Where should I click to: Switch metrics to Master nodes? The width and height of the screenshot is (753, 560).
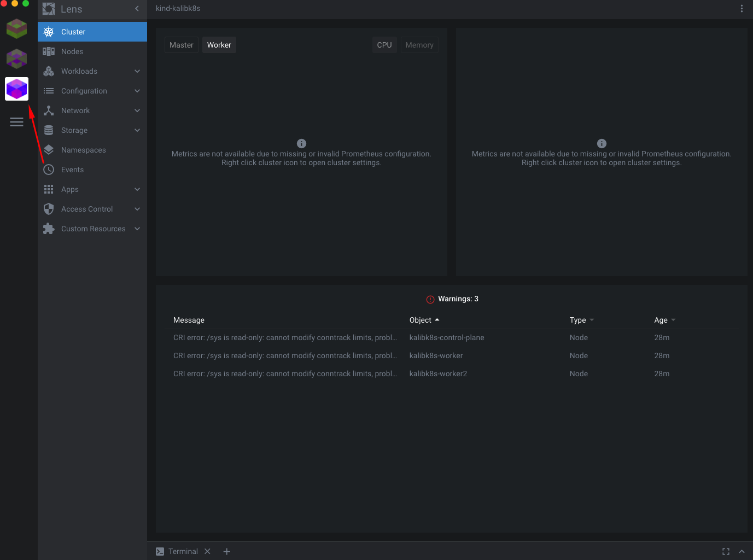click(181, 45)
